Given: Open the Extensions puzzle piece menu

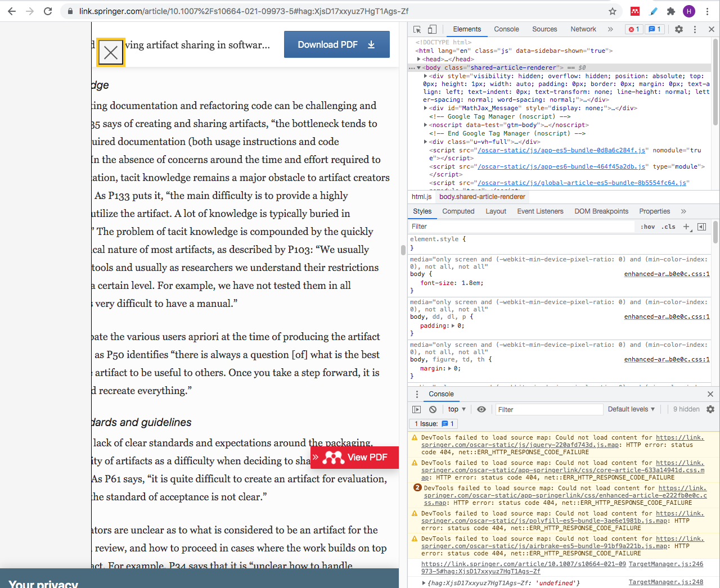Looking at the screenshot, I should (x=671, y=11).
